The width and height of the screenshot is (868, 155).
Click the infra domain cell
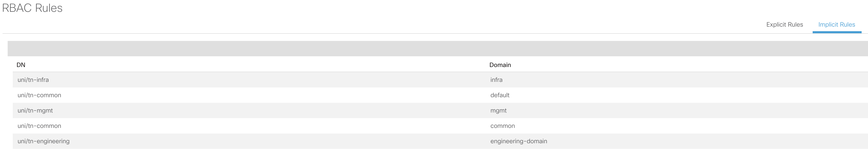[496, 80]
